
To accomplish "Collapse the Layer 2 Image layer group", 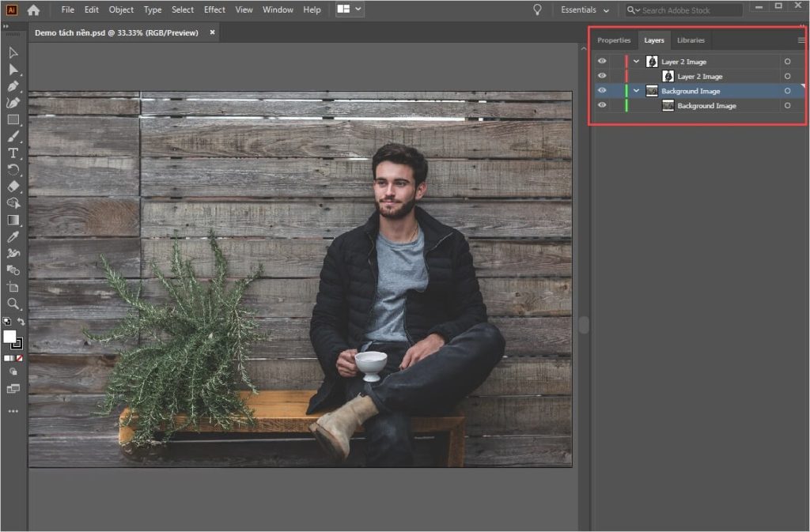I will pyautogui.click(x=636, y=62).
